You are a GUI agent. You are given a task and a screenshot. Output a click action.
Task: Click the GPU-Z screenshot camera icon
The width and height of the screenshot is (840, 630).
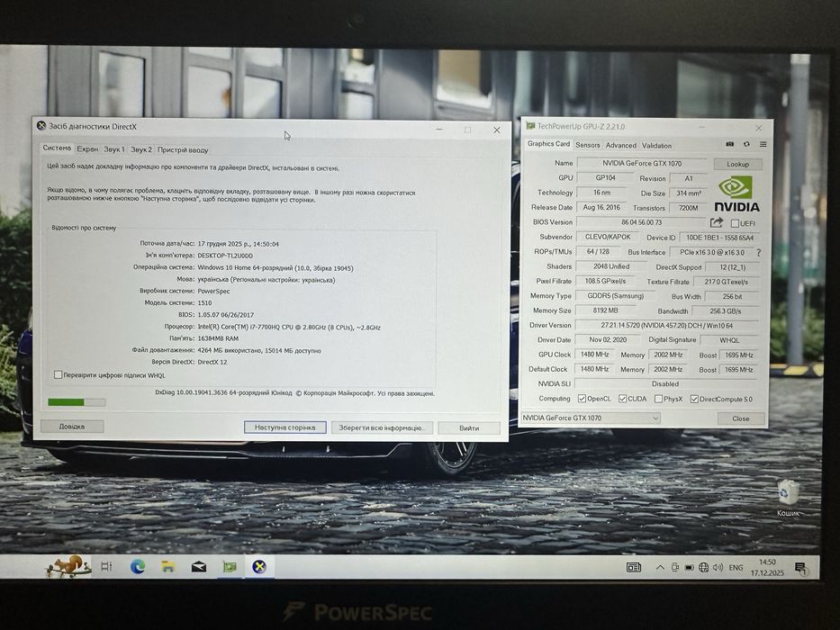(729, 144)
